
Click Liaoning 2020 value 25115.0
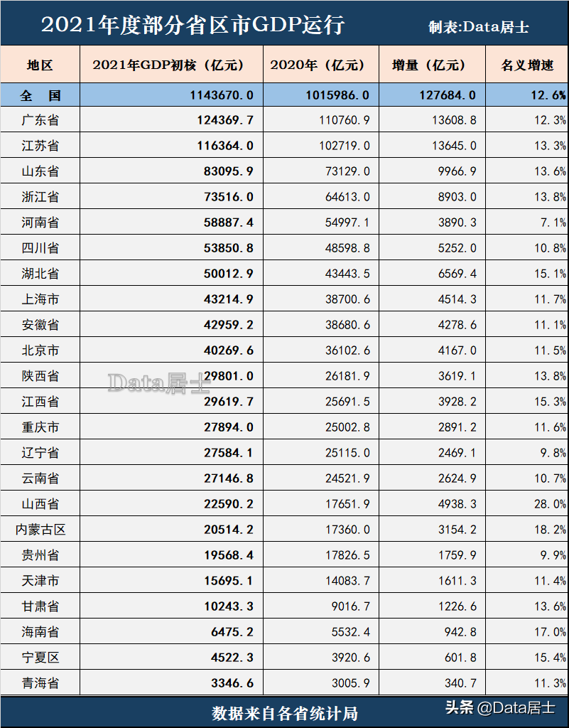pyautogui.click(x=347, y=452)
